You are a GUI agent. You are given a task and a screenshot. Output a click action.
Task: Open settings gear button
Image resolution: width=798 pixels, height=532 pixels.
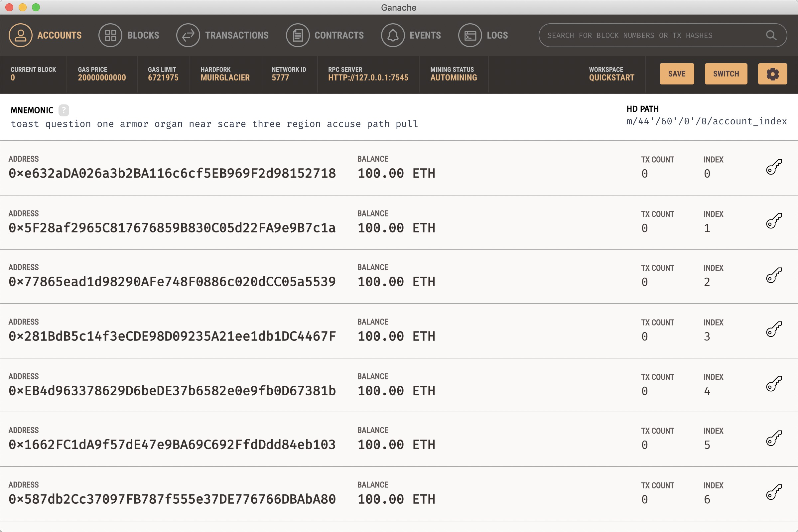(772, 73)
